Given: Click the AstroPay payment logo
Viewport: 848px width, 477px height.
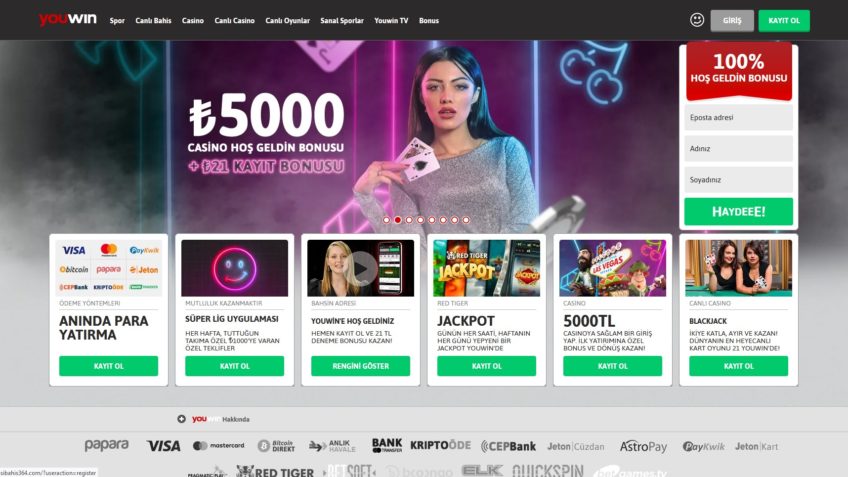Looking at the screenshot, I should pos(643,447).
